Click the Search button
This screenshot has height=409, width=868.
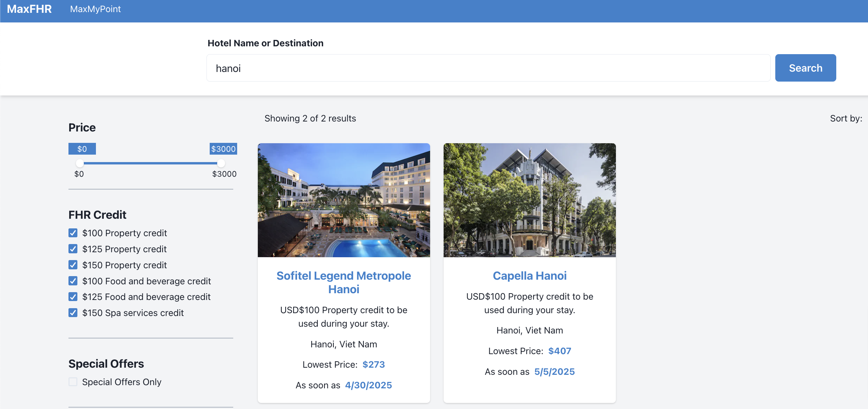pyautogui.click(x=805, y=68)
